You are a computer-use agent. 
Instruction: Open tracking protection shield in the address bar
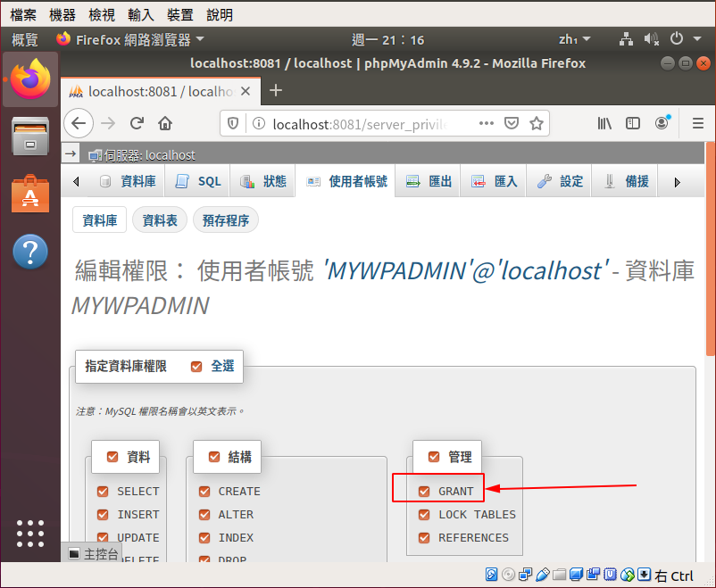coord(233,123)
